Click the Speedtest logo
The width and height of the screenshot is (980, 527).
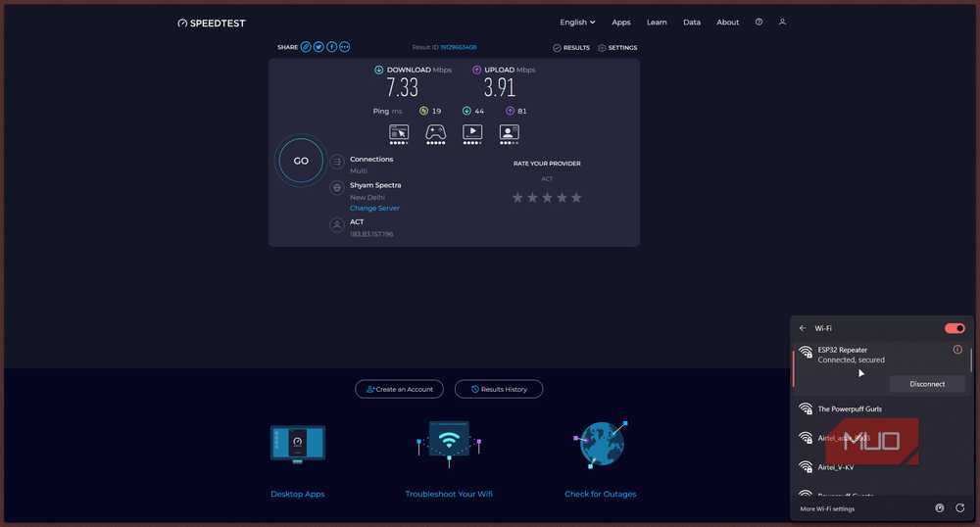[x=212, y=24]
